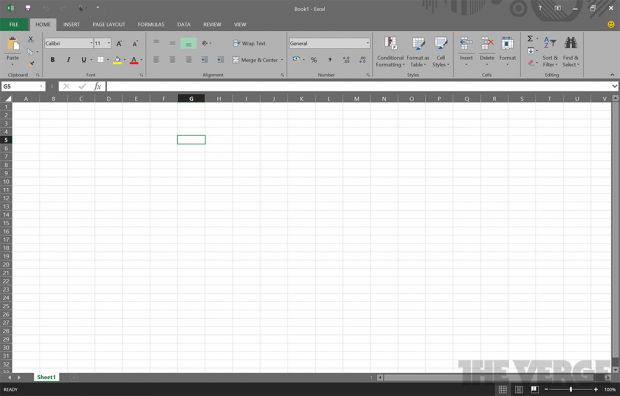This screenshot has height=396, width=620.
Task: Click the Decrease Indent icon
Action: (204, 60)
